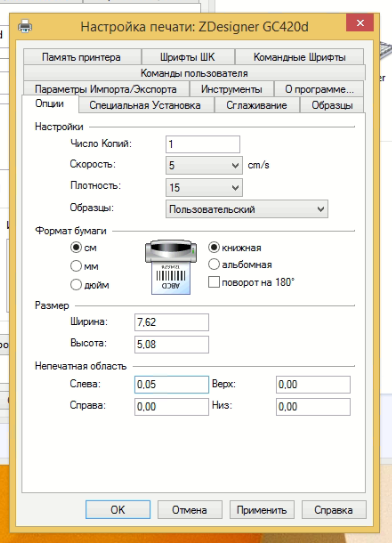Screen dimensions: 392x543
Task: Switch to Память принтера tab
Action: (82, 57)
